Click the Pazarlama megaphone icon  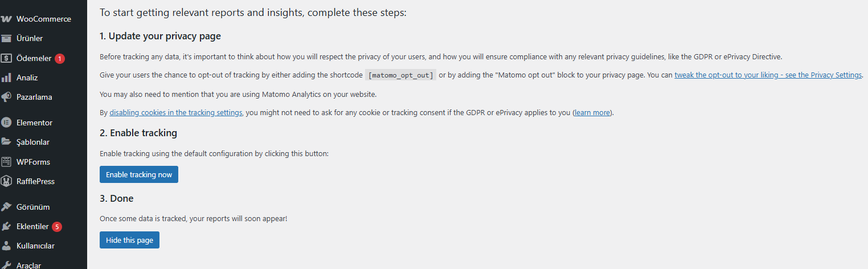click(6, 97)
